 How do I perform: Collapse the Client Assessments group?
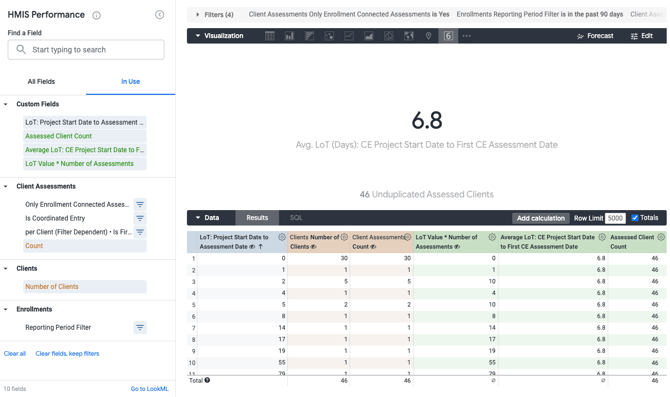(x=6, y=186)
